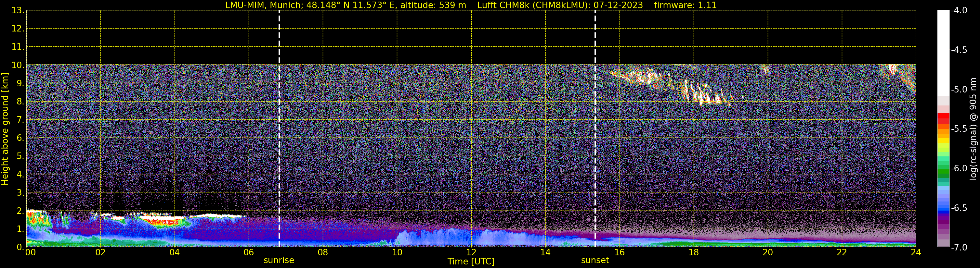Click the 'firmware: 1.11' text
Image resolution: width=980 pixels, height=268 pixels.
click(685, 5)
